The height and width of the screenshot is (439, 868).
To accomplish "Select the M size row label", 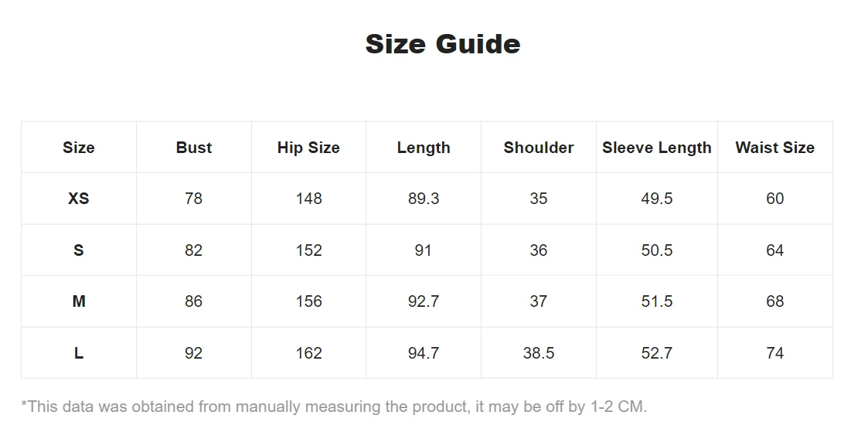I will (x=79, y=301).
